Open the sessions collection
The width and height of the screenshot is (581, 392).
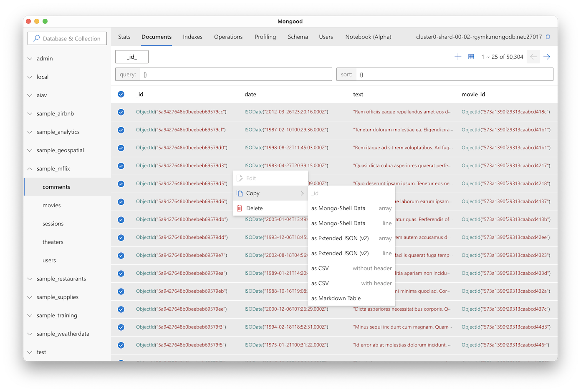point(68,224)
